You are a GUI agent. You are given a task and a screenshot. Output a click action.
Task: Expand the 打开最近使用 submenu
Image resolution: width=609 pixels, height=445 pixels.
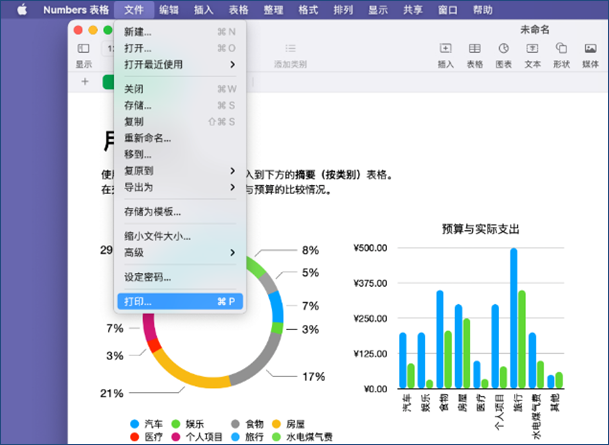coord(180,64)
